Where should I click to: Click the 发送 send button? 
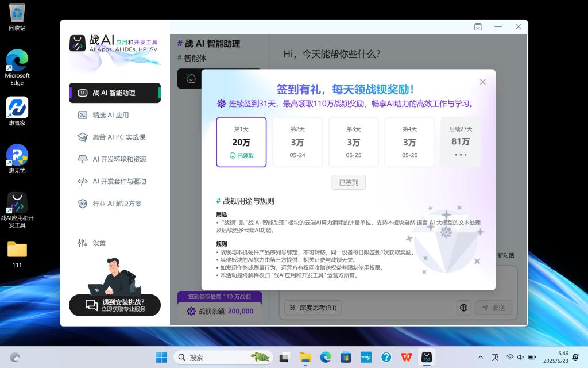point(493,308)
